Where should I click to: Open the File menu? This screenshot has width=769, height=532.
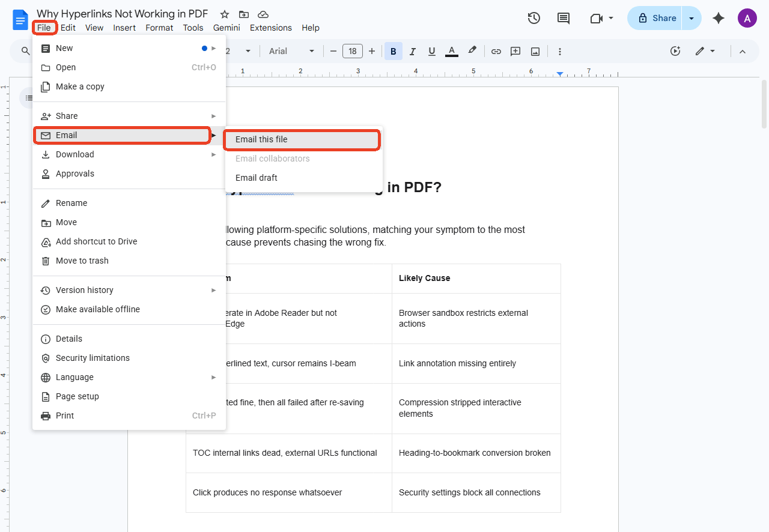[44, 28]
